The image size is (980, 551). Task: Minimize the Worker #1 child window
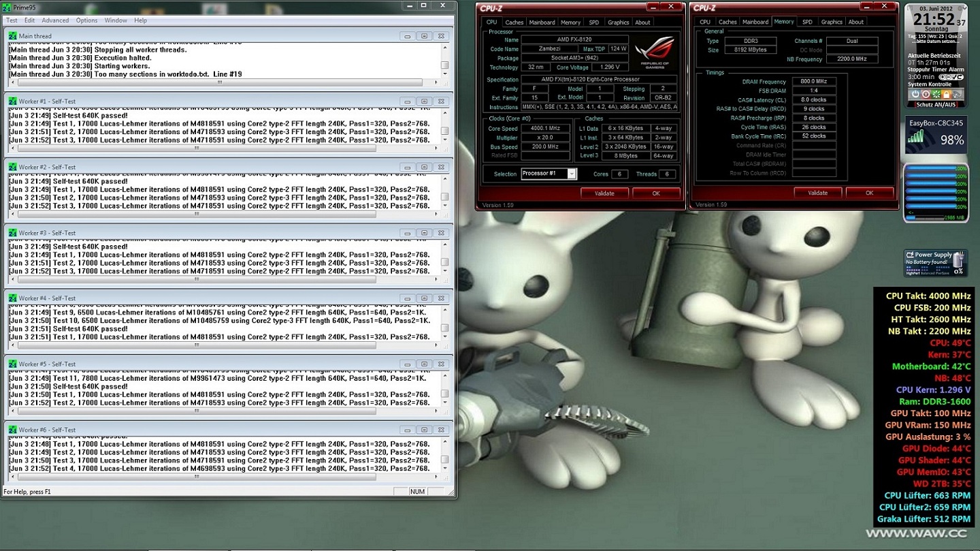tap(407, 101)
